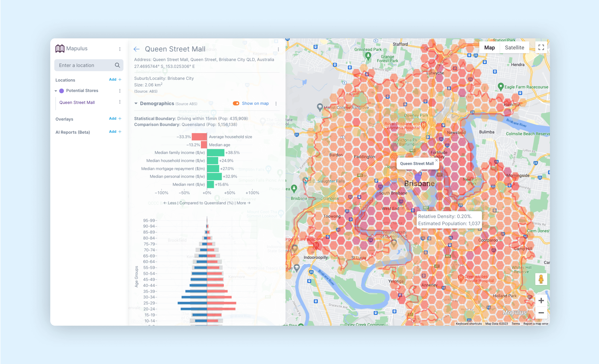Click the Address line text
The width and height of the screenshot is (599, 364).
(204, 60)
